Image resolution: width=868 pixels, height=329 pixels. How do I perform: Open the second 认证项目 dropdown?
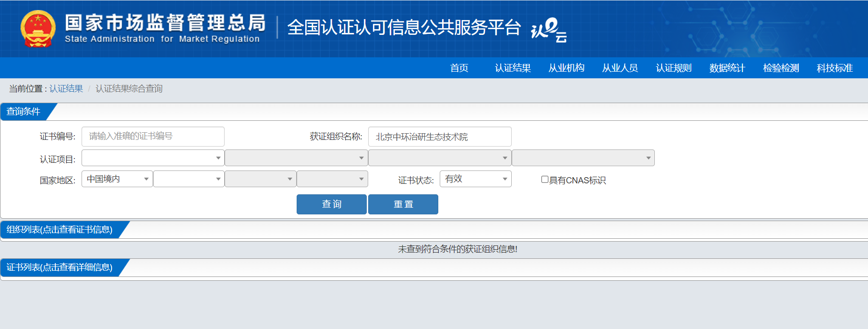point(296,158)
